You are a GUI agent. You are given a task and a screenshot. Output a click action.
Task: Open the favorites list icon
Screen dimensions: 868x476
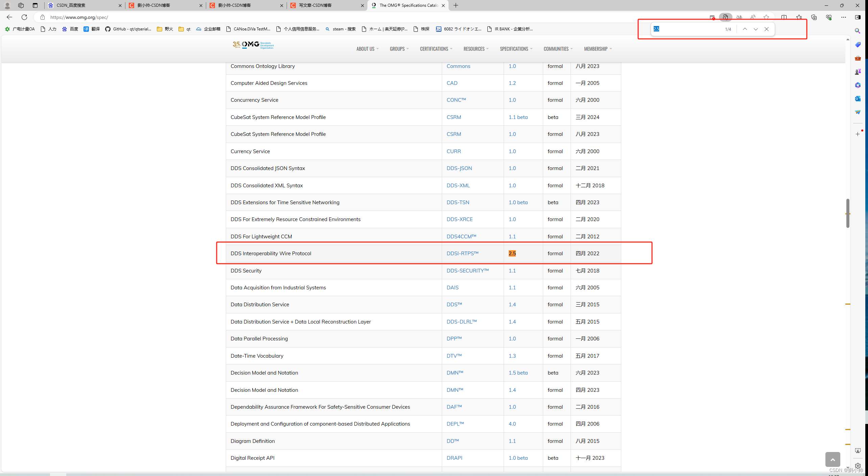(x=799, y=17)
